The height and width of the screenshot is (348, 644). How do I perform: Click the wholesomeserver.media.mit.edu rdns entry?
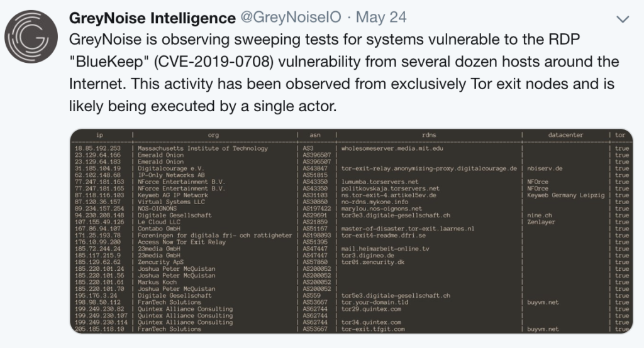(x=392, y=148)
